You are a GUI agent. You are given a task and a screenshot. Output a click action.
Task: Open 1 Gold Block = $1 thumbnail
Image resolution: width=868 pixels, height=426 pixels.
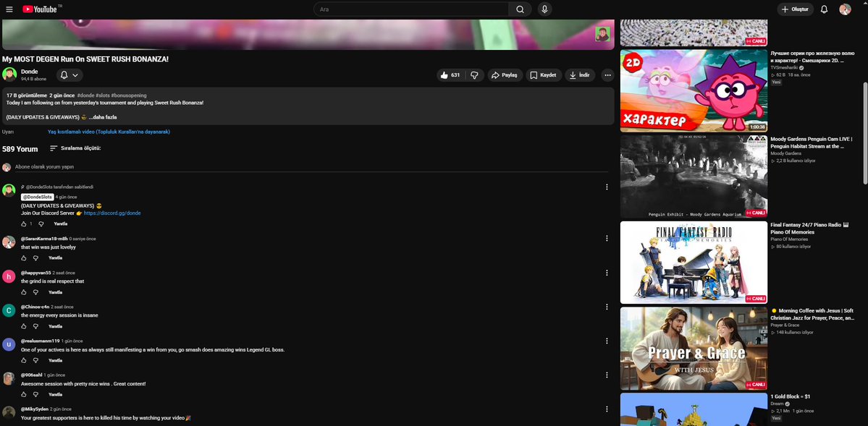[694, 409]
